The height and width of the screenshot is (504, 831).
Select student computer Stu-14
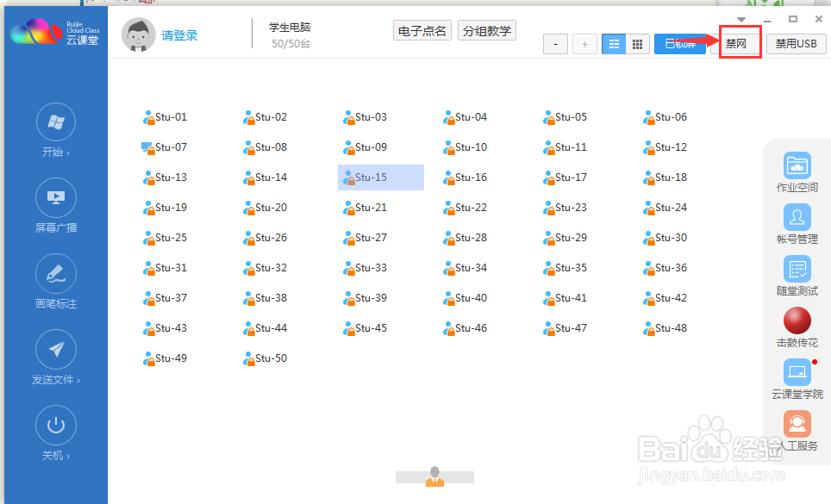pos(265,177)
